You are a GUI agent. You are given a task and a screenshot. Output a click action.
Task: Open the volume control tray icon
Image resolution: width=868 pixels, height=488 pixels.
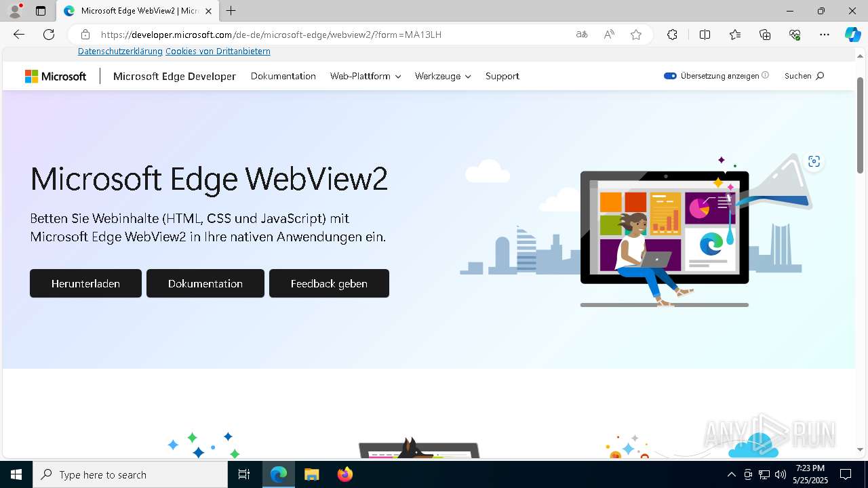pos(780,474)
